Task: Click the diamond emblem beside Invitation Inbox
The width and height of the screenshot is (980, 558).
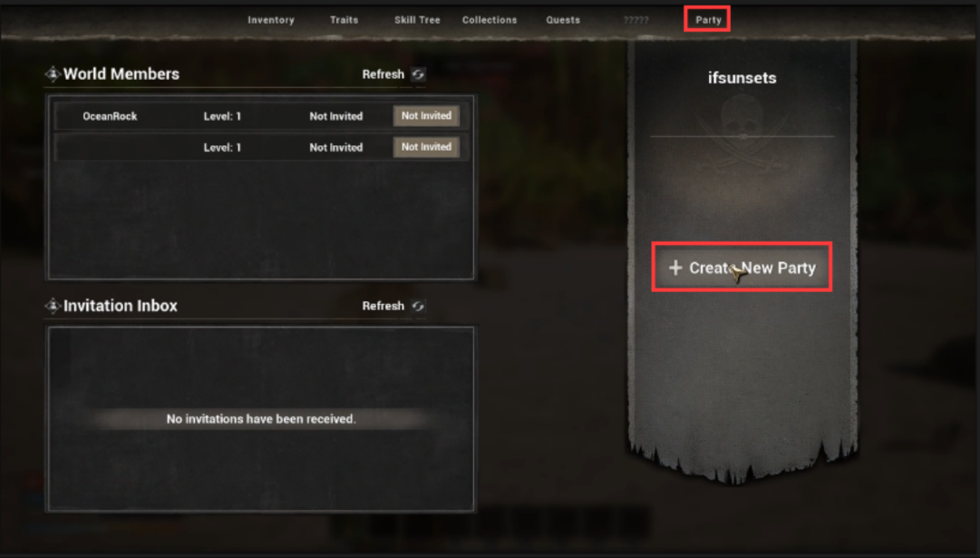Action: [53, 306]
